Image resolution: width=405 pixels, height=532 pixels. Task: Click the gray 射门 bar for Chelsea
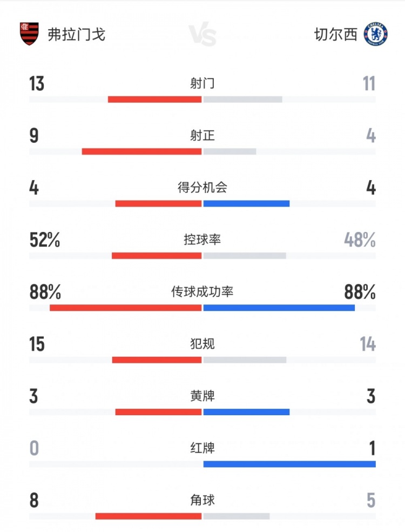coord(242,99)
